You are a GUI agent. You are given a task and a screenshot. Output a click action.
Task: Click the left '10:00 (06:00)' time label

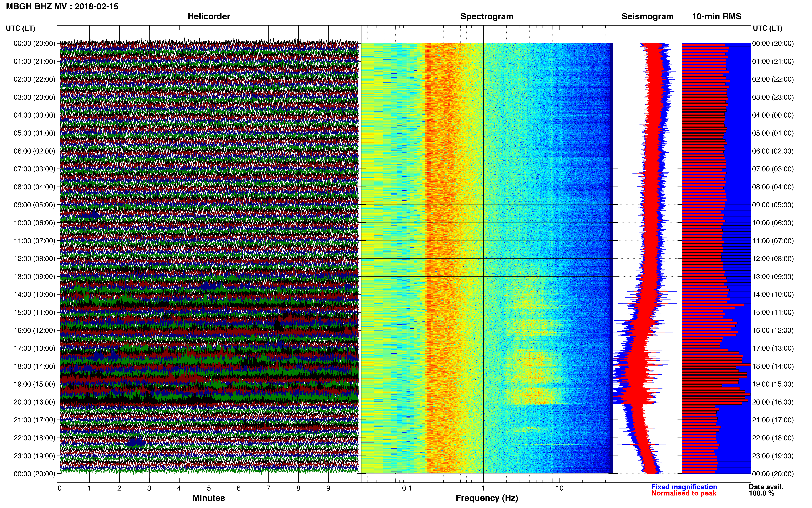[34, 223]
